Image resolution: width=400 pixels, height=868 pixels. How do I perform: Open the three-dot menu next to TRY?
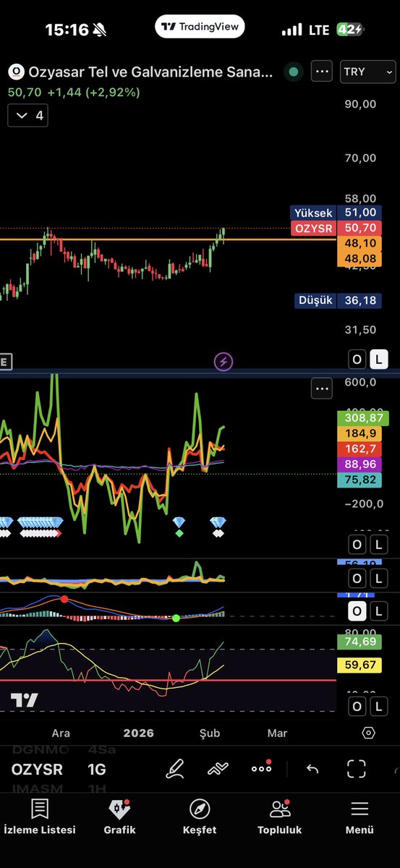[321, 72]
